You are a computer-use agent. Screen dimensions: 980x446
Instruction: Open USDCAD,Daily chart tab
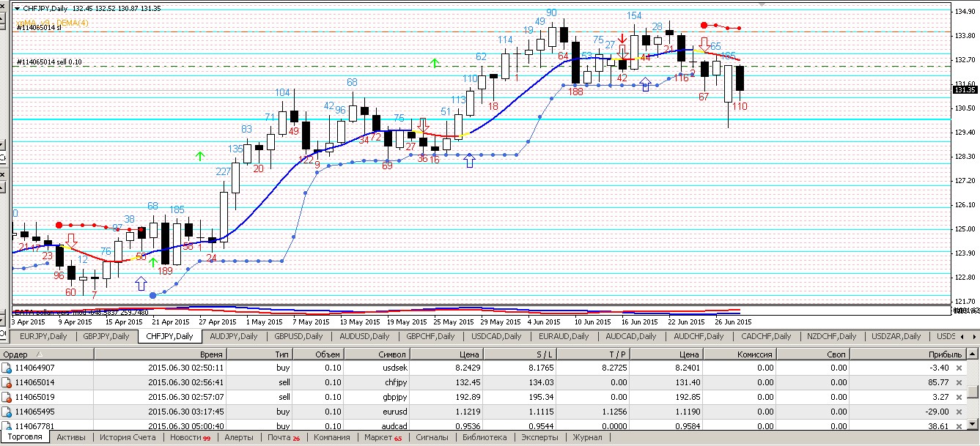tap(495, 336)
